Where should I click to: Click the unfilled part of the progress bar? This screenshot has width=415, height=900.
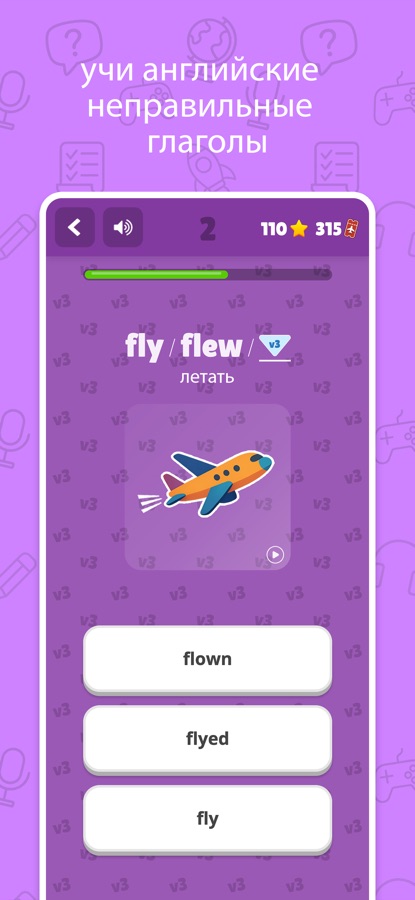pyautogui.click(x=280, y=274)
